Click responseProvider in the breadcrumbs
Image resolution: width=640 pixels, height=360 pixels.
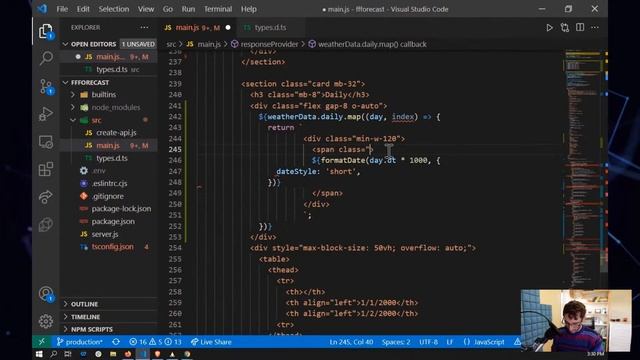(269, 44)
